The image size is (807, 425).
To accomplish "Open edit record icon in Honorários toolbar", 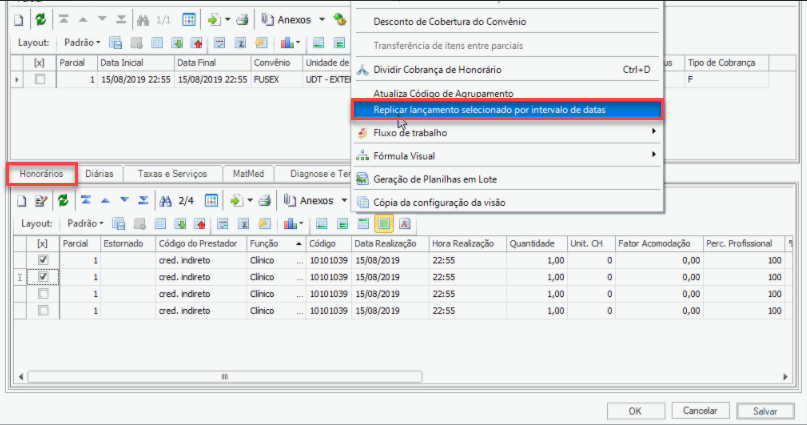I will 41,201.
